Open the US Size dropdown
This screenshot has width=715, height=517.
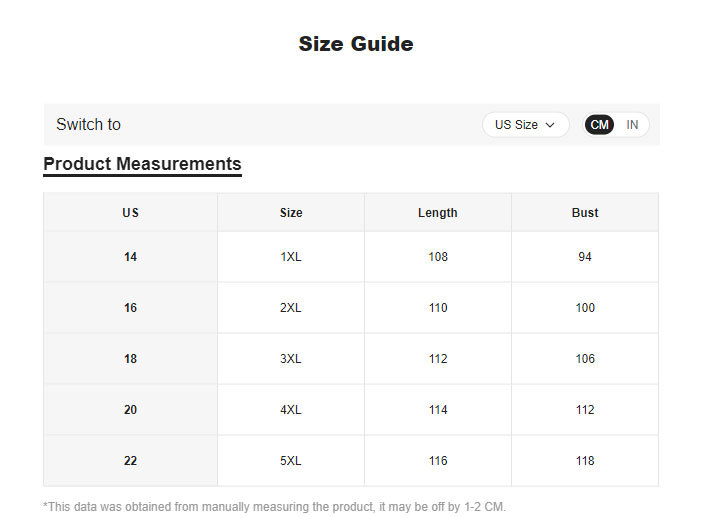click(524, 125)
